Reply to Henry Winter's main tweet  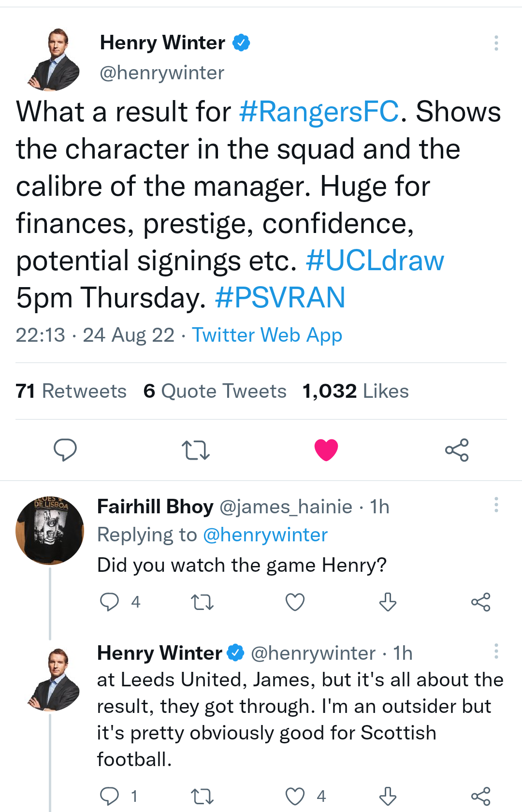tap(65, 450)
